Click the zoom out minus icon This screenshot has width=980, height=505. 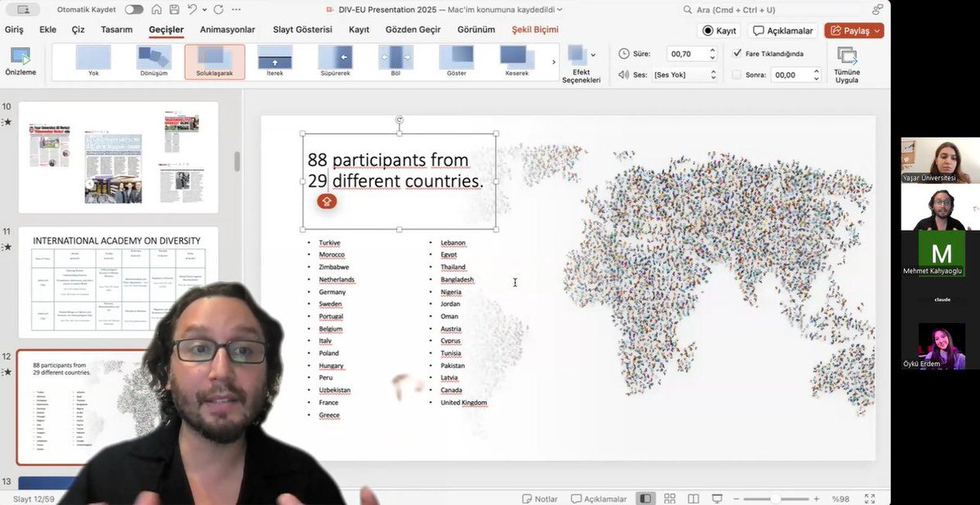click(737, 498)
